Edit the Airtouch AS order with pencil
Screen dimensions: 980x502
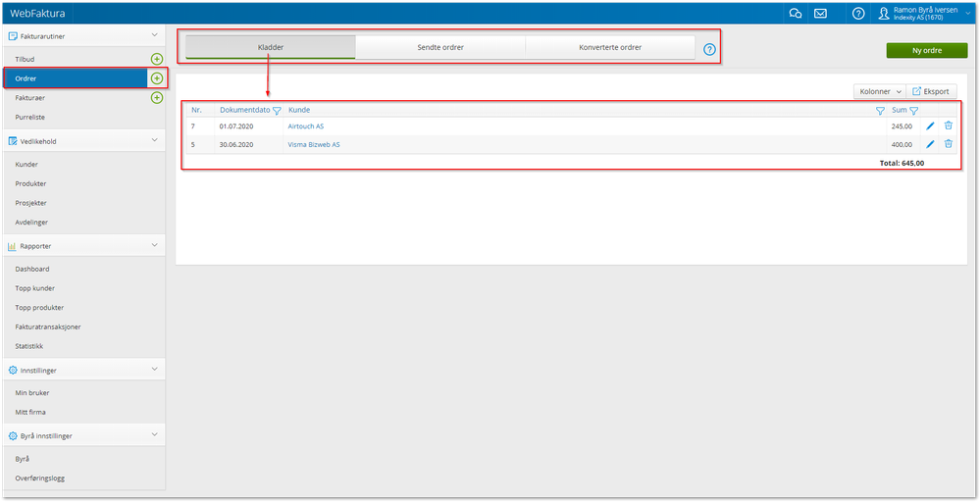coord(930,126)
